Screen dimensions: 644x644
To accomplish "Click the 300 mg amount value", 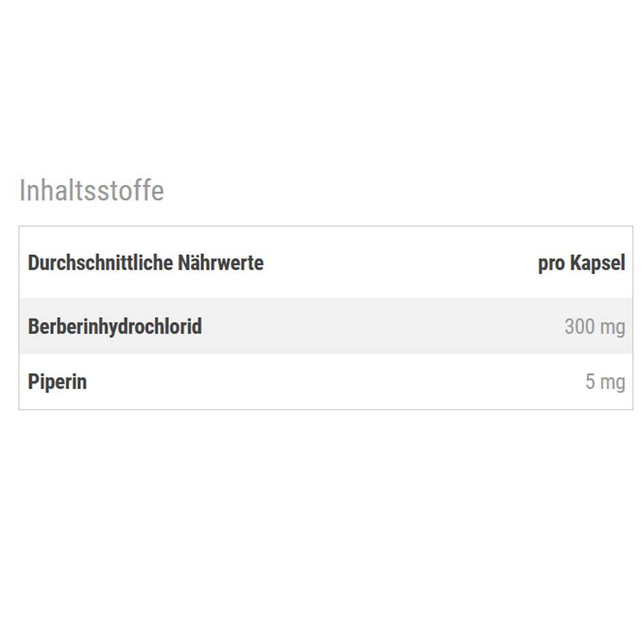I will coord(594,327).
